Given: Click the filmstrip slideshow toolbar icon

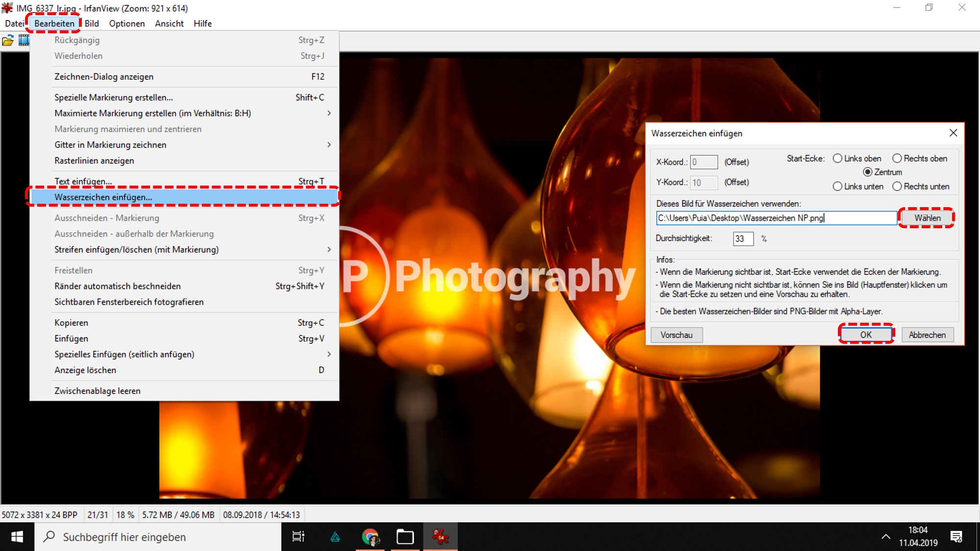Looking at the screenshot, I should [x=24, y=41].
